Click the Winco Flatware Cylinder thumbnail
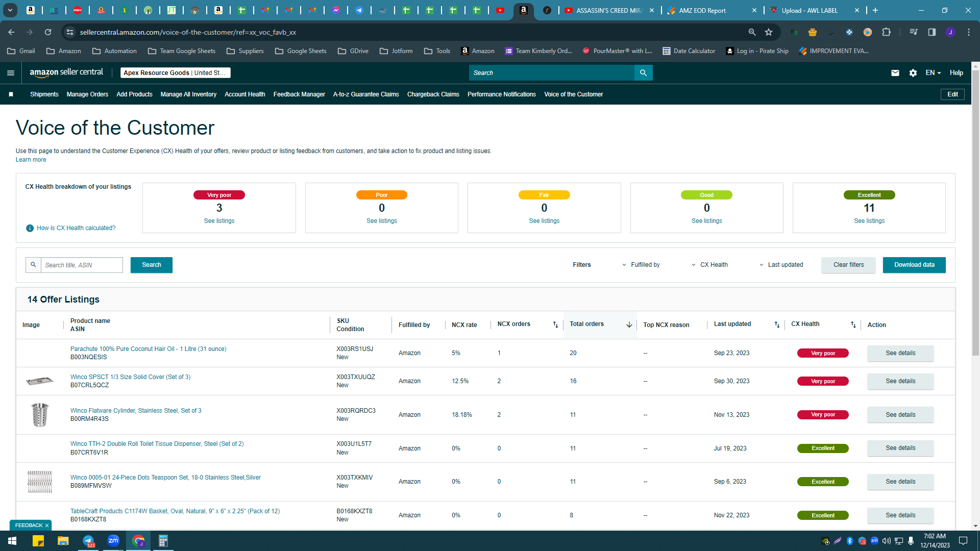This screenshot has height=551, width=980. pyautogui.click(x=39, y=415)
